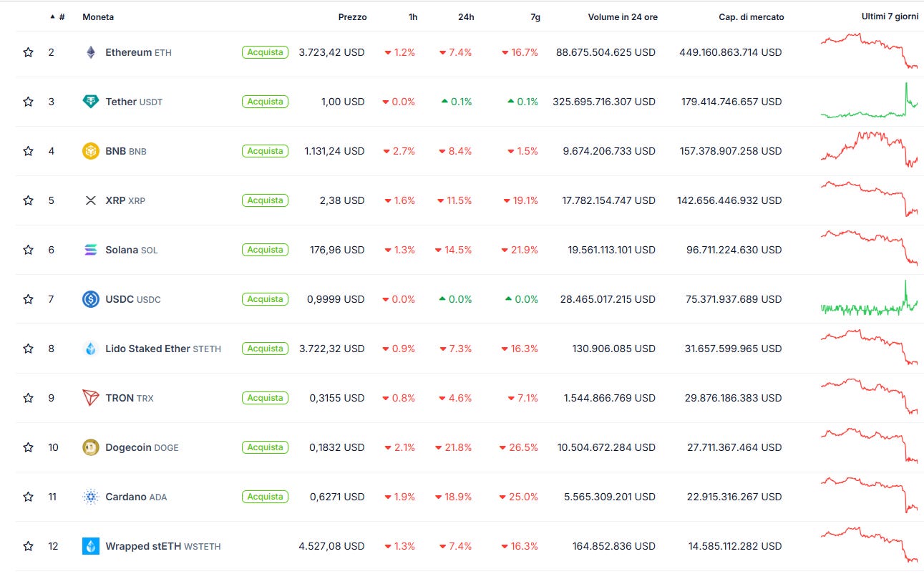Screen dimensions: 924x574
Task: Open the Ethereum ETH coin page
Action: [138, 52]
